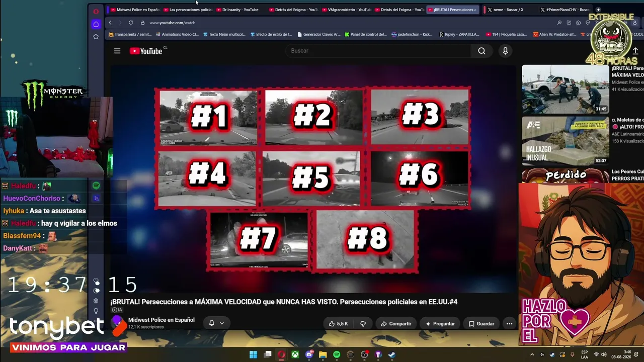644x362 pixels.
Task: Open the more actions ellipsis under the video
Action: pyautogui.click(x=509, y=324)
